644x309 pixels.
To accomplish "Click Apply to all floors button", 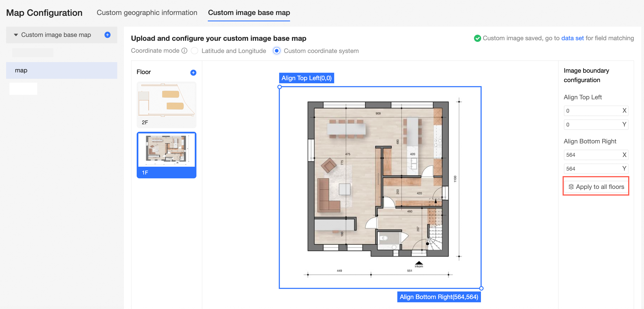I will coord(596,187).
